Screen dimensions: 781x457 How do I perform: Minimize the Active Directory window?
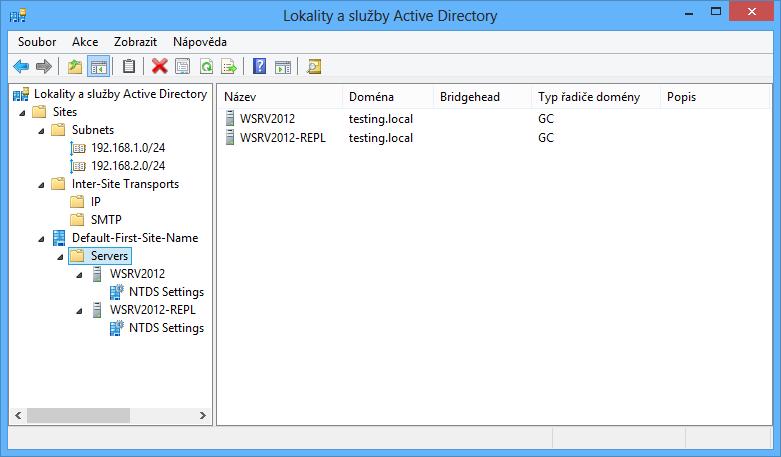pos(689,12)
